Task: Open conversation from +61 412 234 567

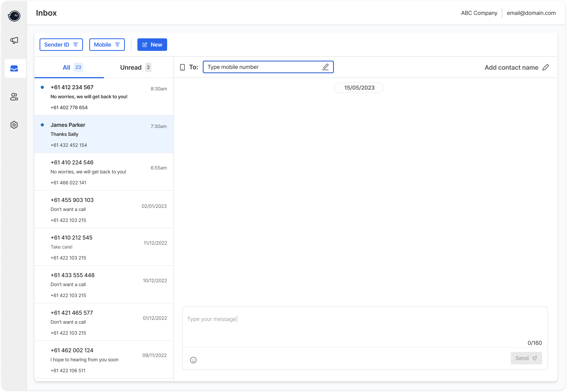Action: (x=104, y=97)
